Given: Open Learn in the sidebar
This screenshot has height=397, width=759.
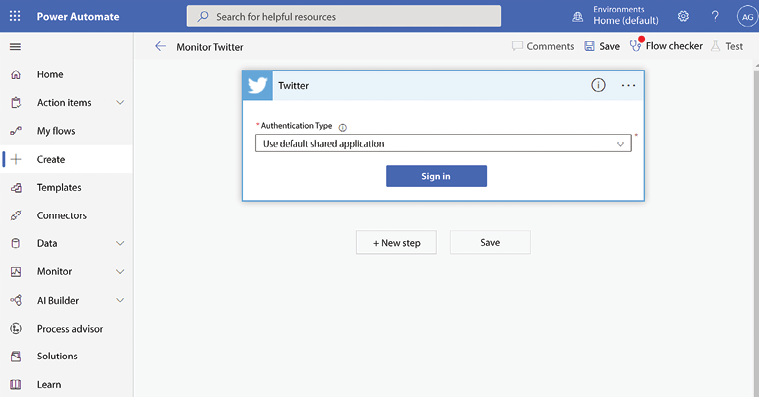Looking at the screenshot, I should point(49,384).
